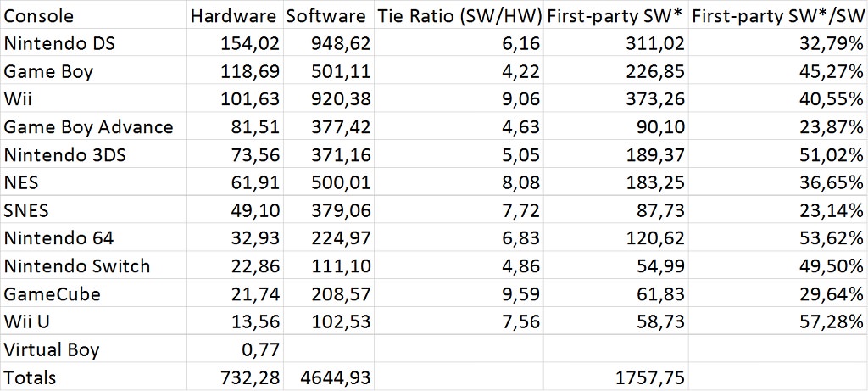Select the Wii console cell

(93, 98)
